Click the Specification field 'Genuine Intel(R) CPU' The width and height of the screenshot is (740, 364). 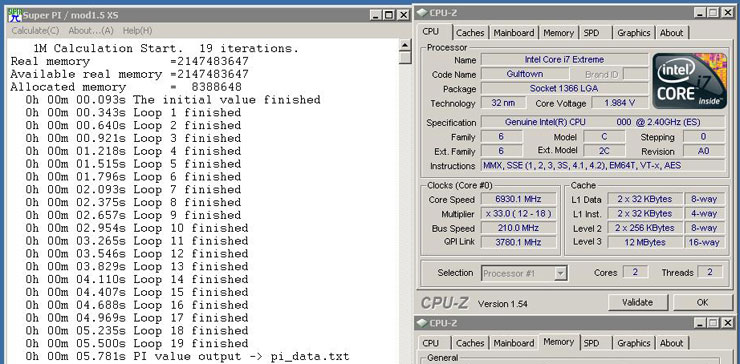coord(603,122)
